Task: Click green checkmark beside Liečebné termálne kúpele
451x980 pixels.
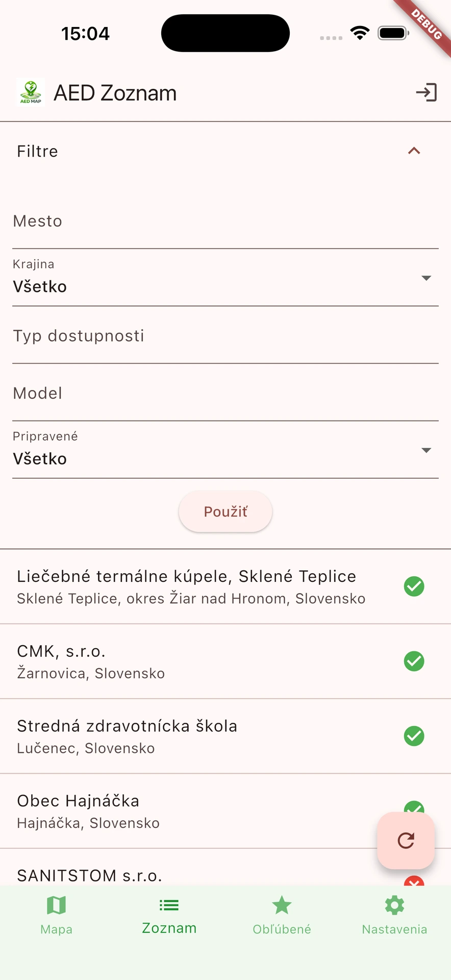Action: tap(414, 586)
